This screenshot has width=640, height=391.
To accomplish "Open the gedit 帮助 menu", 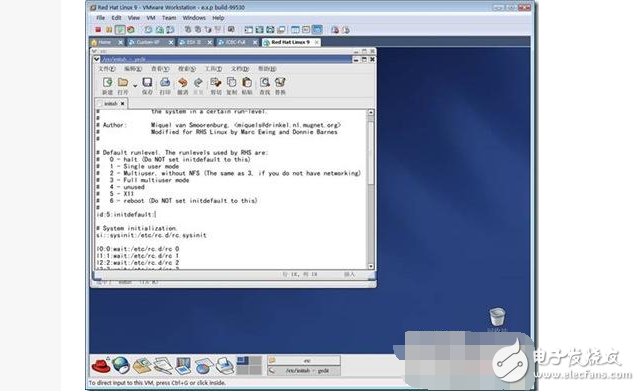I will point(267,69).
